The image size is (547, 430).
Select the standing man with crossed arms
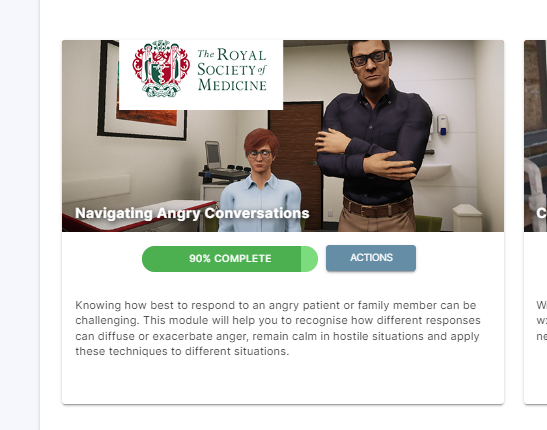[x=376, y=136]
